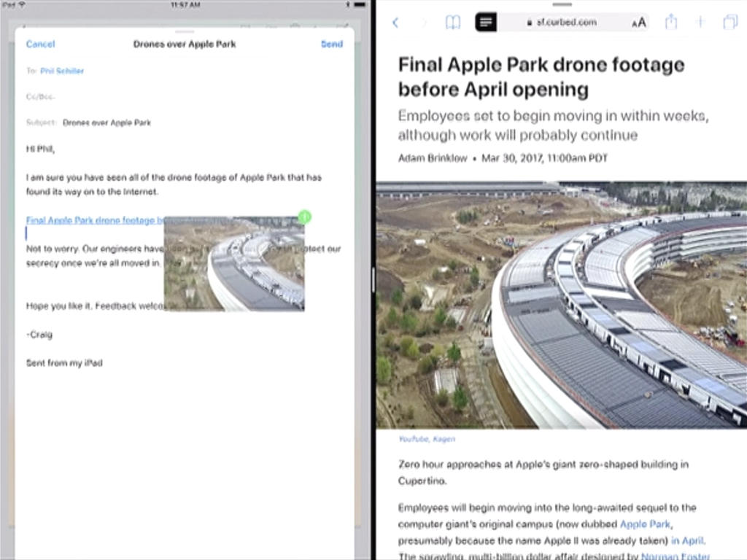Open the Final Apple Park drone footage link
The width and height of the screenshot is (747, 560).
[x=94, y=220]
